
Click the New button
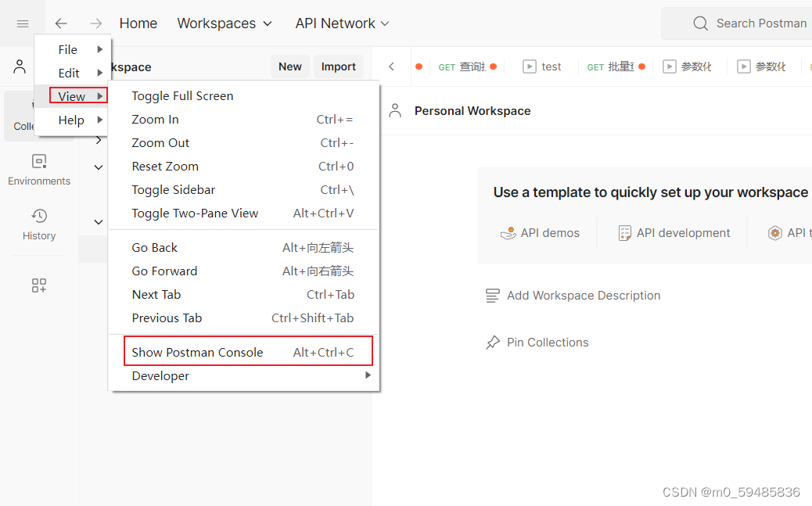point(290,66)
